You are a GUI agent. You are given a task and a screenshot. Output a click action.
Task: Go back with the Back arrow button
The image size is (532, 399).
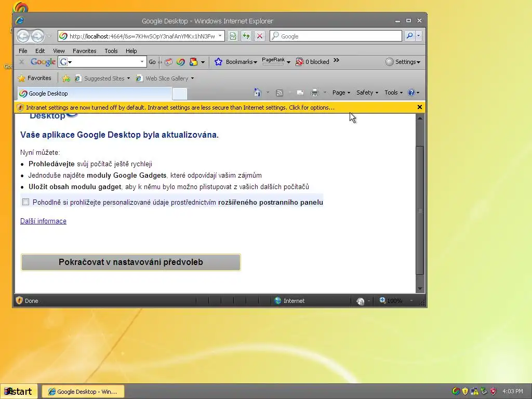[x=23, y=36]
